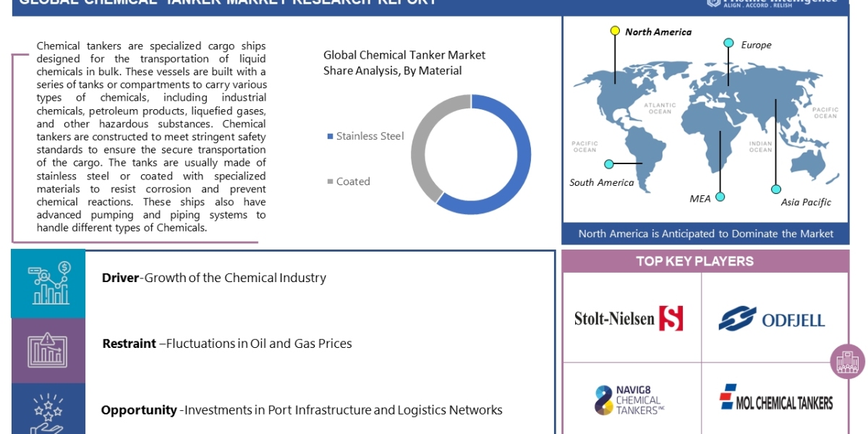Viewport: 868px width, 434px height.
Task: Click the MEA region marker dot
Action: coord(720,197)
